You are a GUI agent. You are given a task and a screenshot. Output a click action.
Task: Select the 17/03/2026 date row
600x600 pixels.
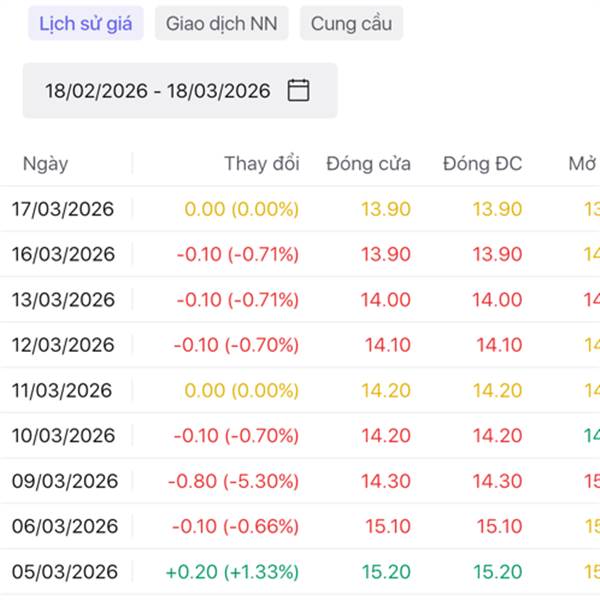(x=63, y=209)
